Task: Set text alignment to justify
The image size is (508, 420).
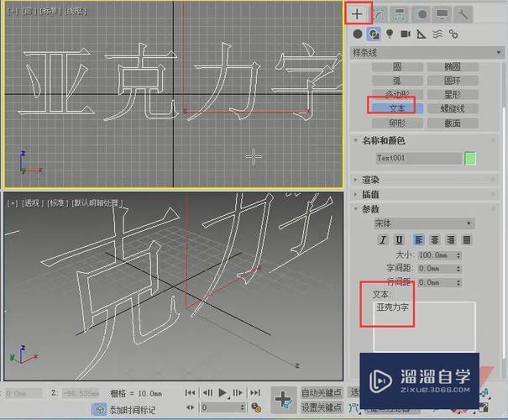Action: tap(467, 239)
